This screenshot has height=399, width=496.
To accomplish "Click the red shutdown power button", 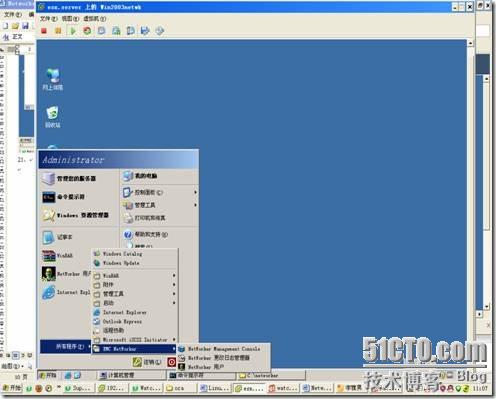I will (x=171, y=362).
